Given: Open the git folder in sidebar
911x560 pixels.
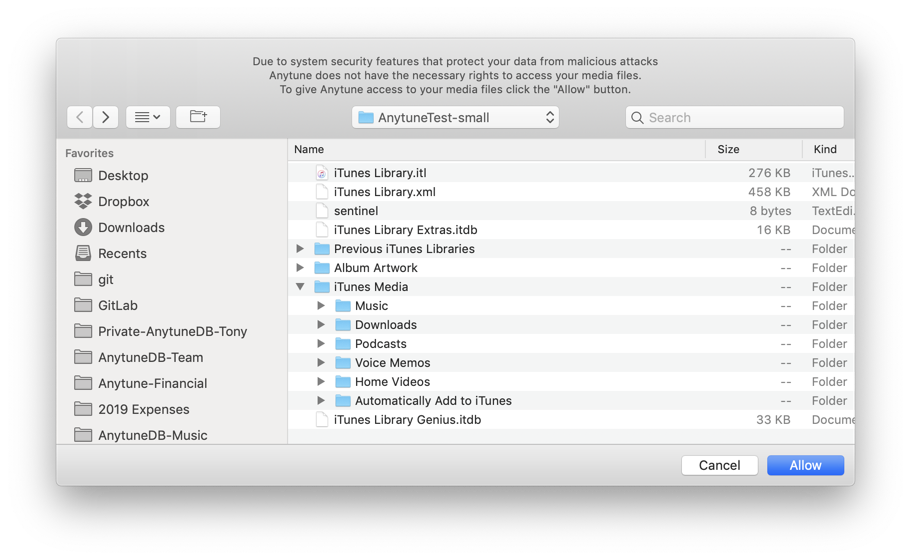Looking at the screenshot, I should pyautogui.click(x=106, y=279).
